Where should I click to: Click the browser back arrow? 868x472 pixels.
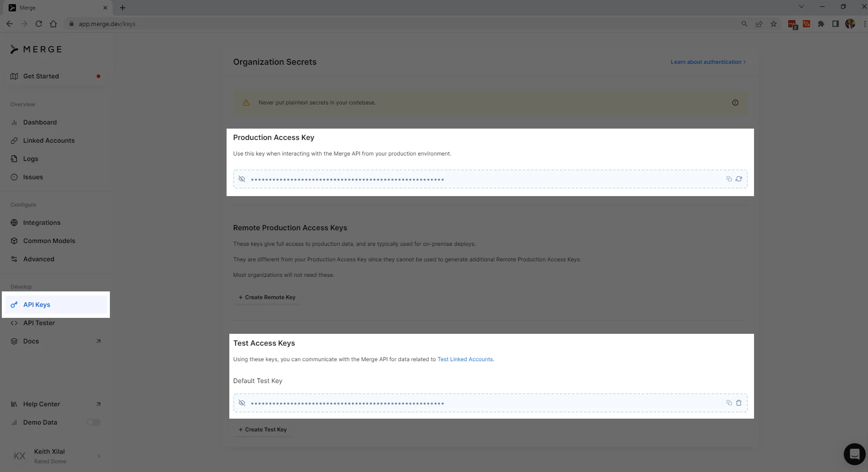(10, 24)
